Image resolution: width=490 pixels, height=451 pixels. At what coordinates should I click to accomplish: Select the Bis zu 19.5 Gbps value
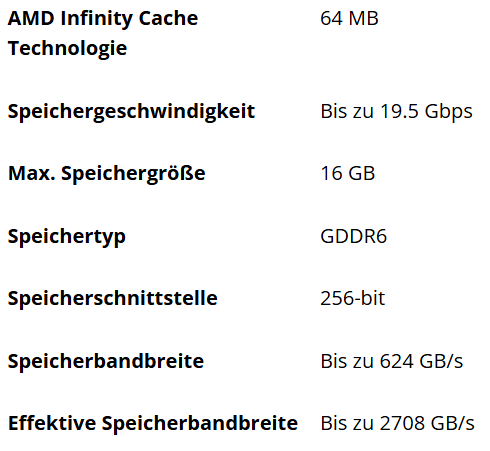coord(396,112)
